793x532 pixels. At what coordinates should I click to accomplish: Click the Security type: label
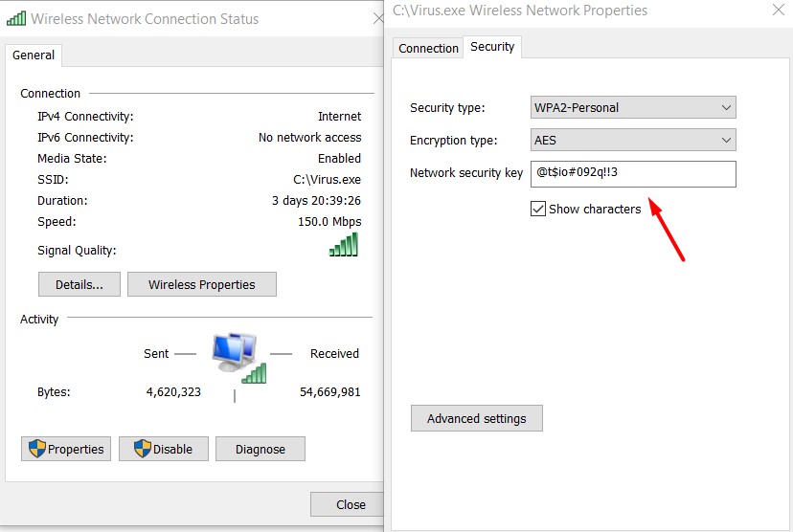[x=447, y=107]
